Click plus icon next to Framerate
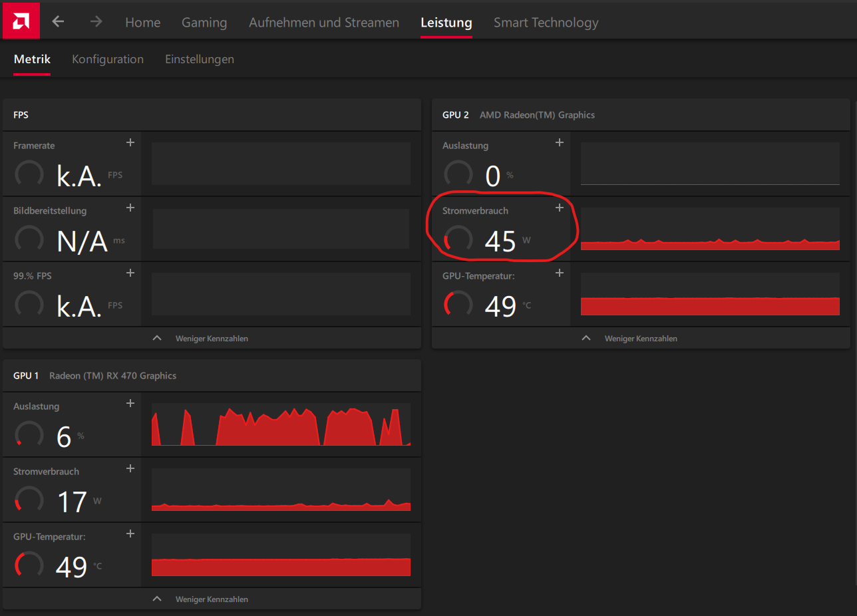This screenshot has height=616, width=857. [x=130, y=142]
